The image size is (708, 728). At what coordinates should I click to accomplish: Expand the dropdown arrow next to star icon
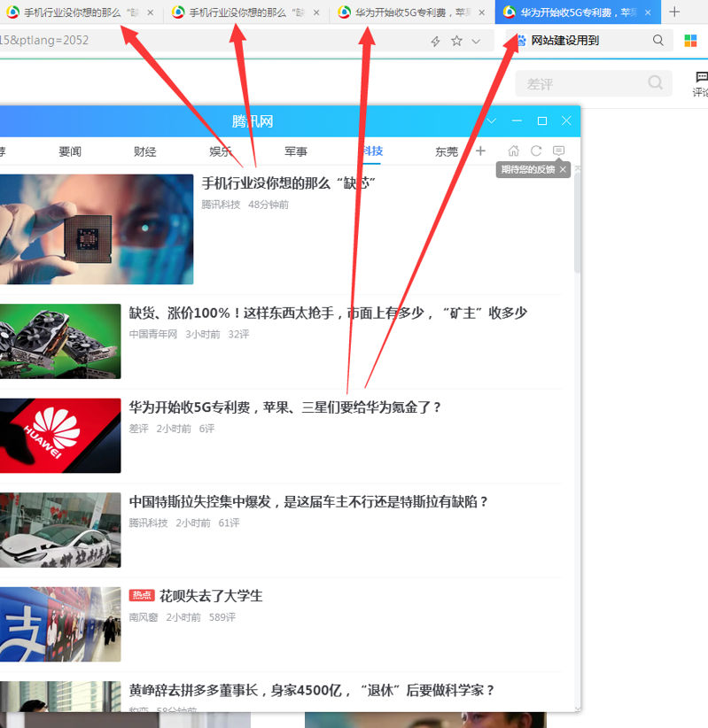[476, 41]
